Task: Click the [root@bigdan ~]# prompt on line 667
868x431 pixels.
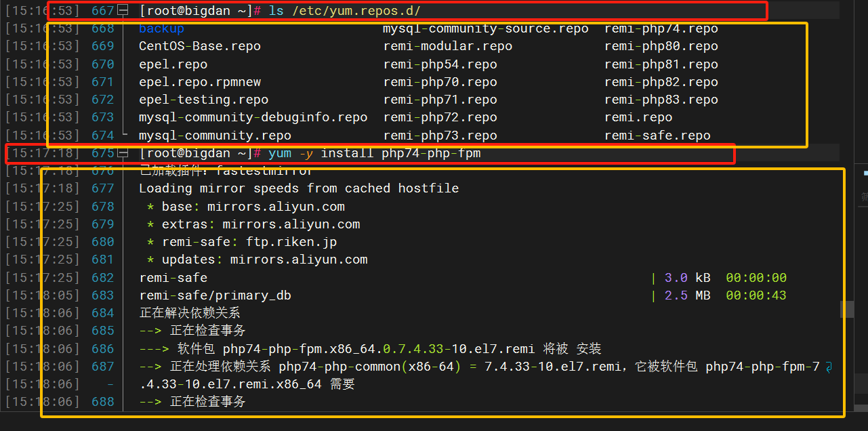Action: coord(200,11)
